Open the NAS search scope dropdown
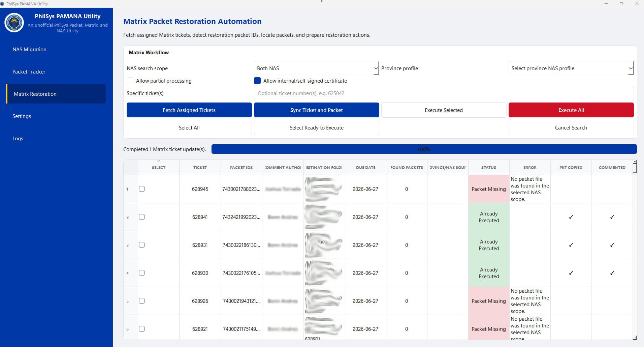This screenshot has width=644, height=347. pos(316,68)
